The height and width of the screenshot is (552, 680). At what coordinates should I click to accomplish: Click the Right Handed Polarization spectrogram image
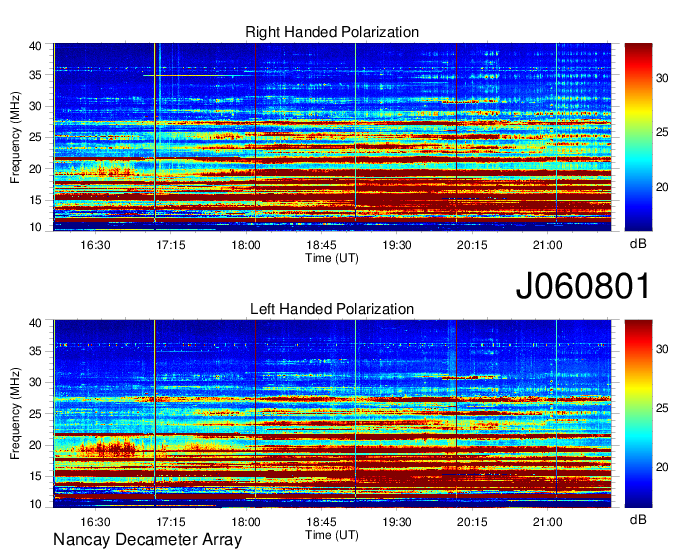(x=332, y=137)
